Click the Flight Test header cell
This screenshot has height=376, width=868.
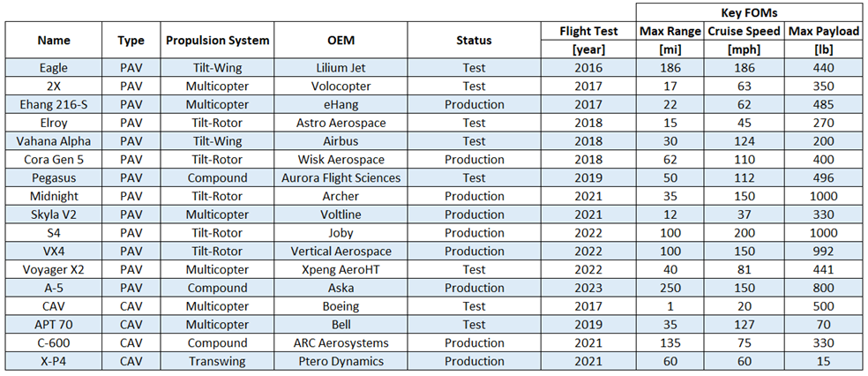[588, 32]
